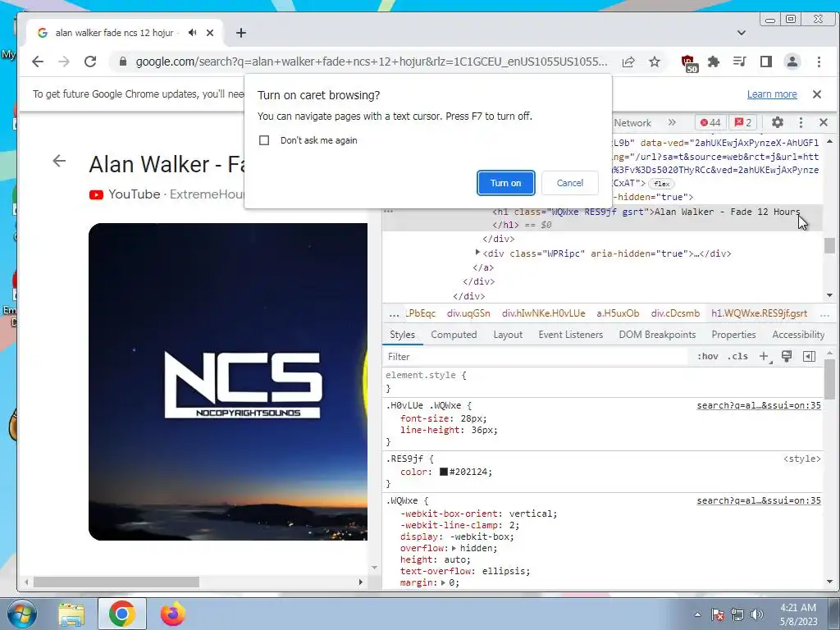840x630 pixels.
Task: Open the search?q=al source link beside .H0vLUe
Action: (759, 406)
